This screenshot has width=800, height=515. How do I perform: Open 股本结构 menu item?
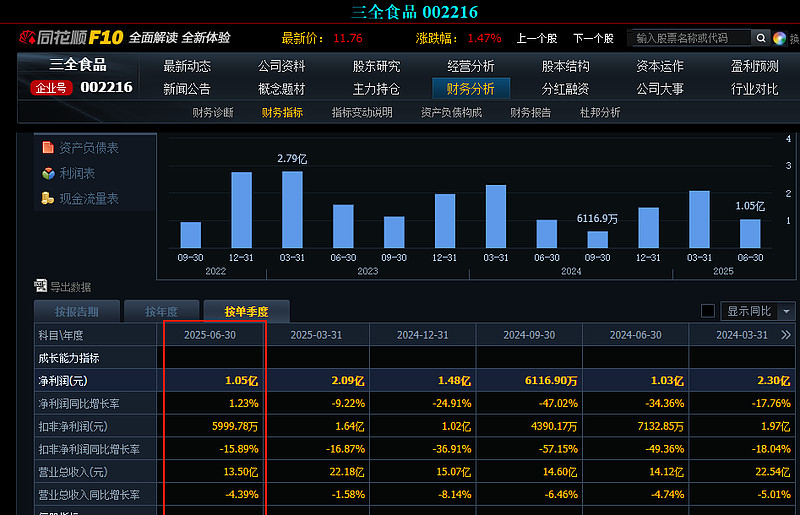coord(565,66)
